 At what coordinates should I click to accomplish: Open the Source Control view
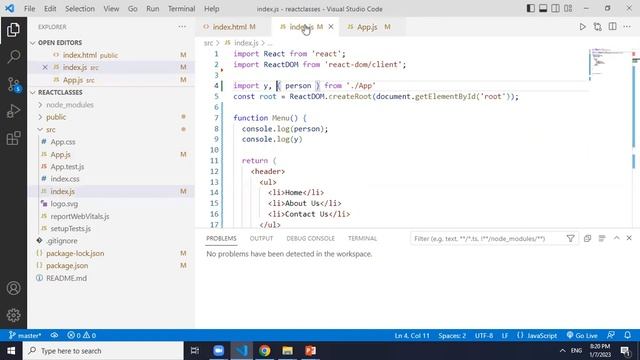13,84
